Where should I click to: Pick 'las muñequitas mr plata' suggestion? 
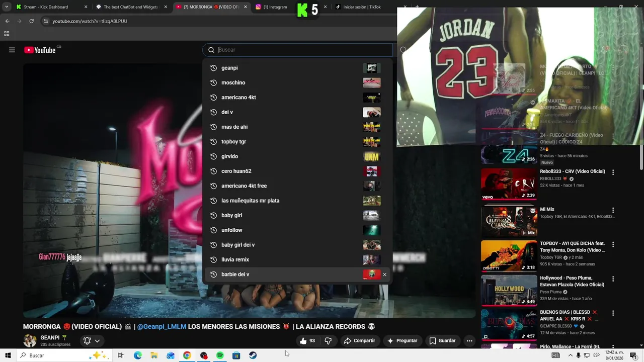click(297, 201)
